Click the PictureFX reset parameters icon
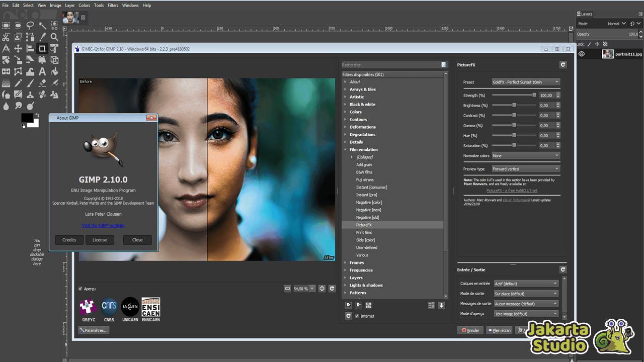644x362 pixels. tap(562, 65)
